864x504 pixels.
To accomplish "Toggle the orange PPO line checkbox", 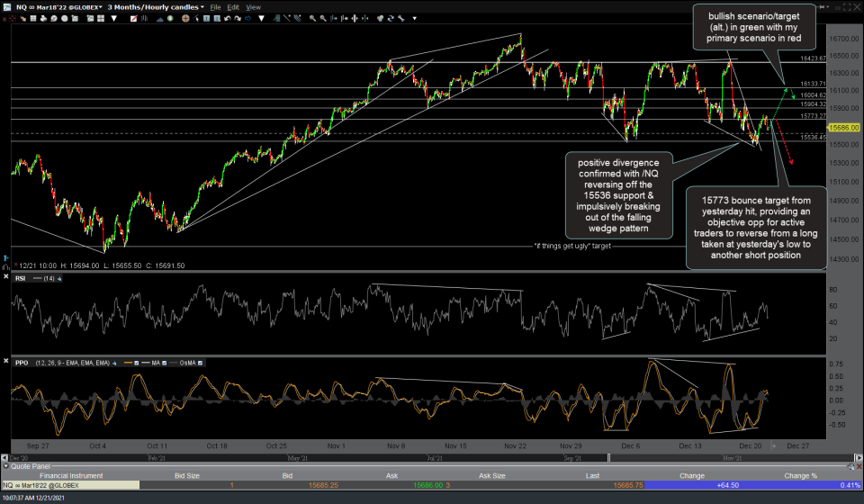I will [136, 363].
